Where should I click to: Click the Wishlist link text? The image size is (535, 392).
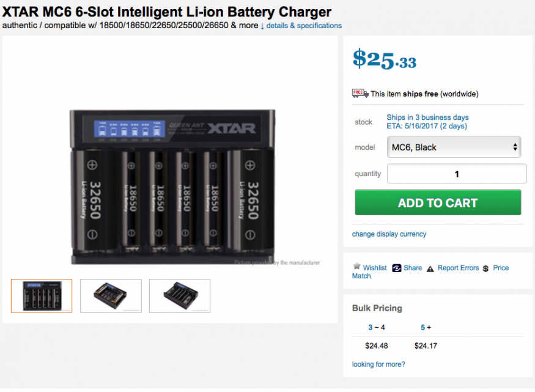pyautogui.click(x=375, y=268)
